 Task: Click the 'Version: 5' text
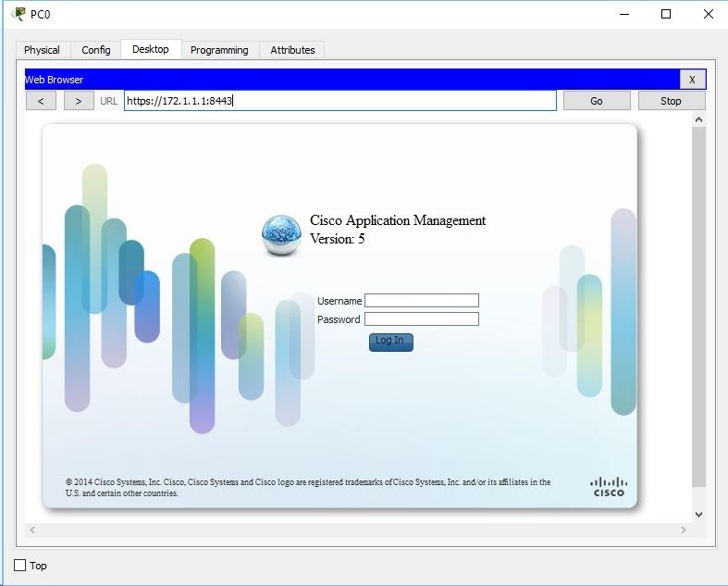click(x=337, y=239)
